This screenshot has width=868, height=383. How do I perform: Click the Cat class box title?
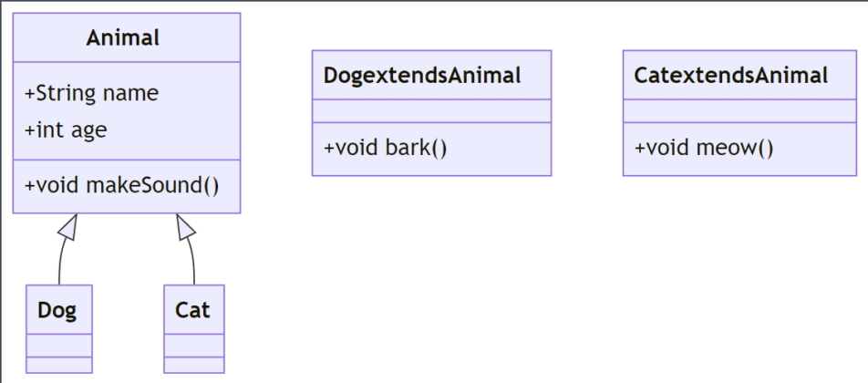[192, 310]
